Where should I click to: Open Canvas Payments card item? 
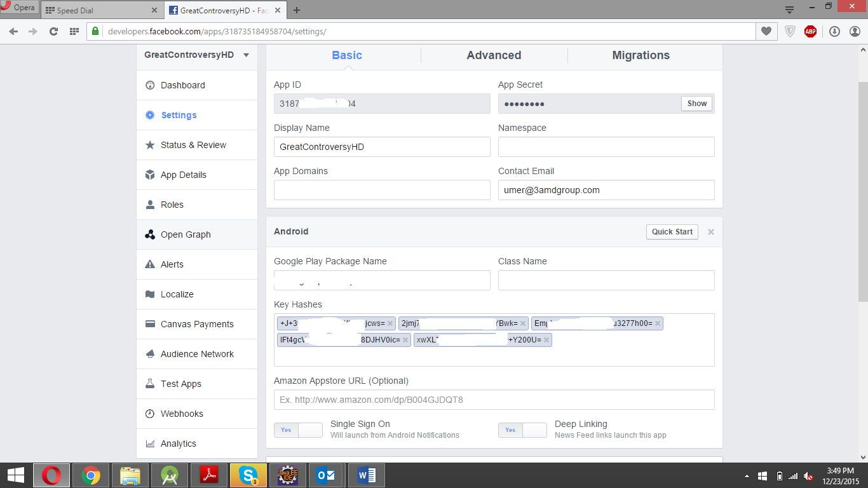coord(197,324)
